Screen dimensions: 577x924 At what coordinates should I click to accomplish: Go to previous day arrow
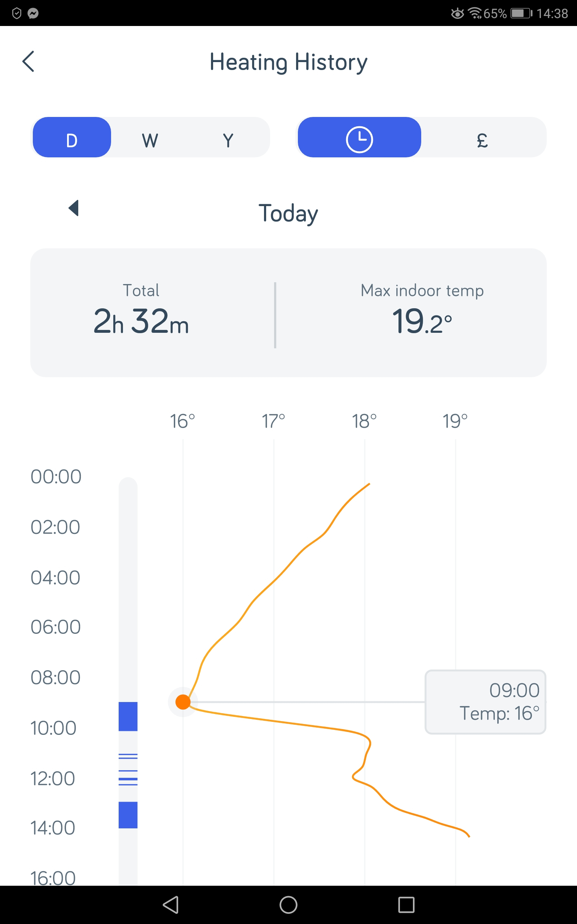pyautogui.click(x=74, y=208)
